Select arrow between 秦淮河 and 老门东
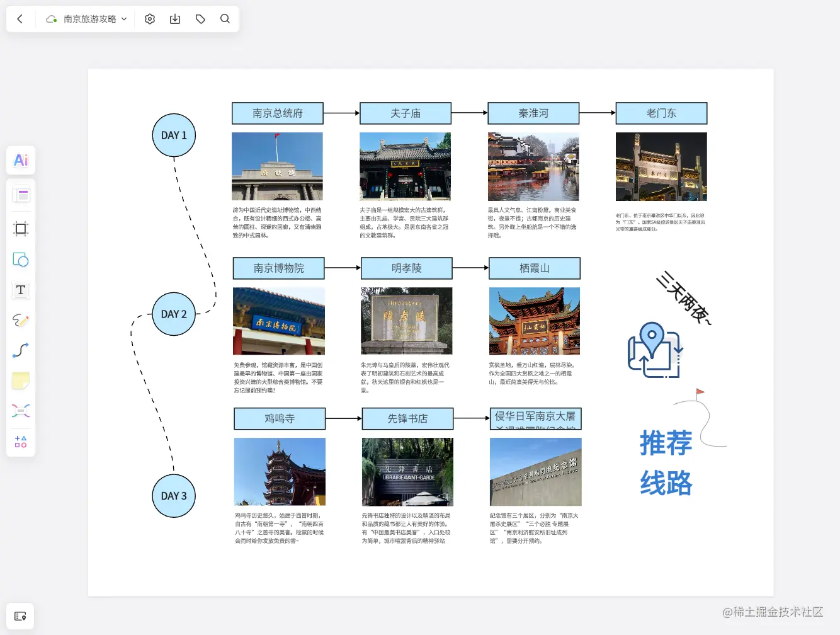Screen dimensions: 840x635 click(x=598, y=113)
